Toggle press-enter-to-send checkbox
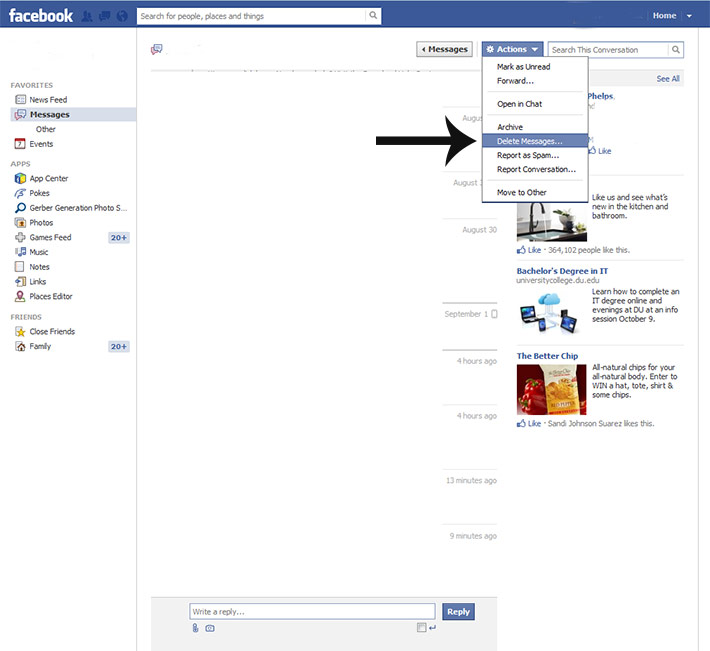This screenshot has height=651, width=710. click(422, 627)
